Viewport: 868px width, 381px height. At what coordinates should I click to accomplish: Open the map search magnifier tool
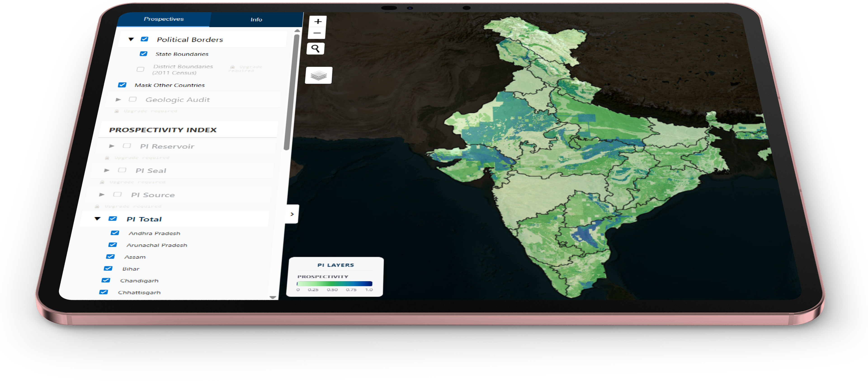[x=315, y=49]
